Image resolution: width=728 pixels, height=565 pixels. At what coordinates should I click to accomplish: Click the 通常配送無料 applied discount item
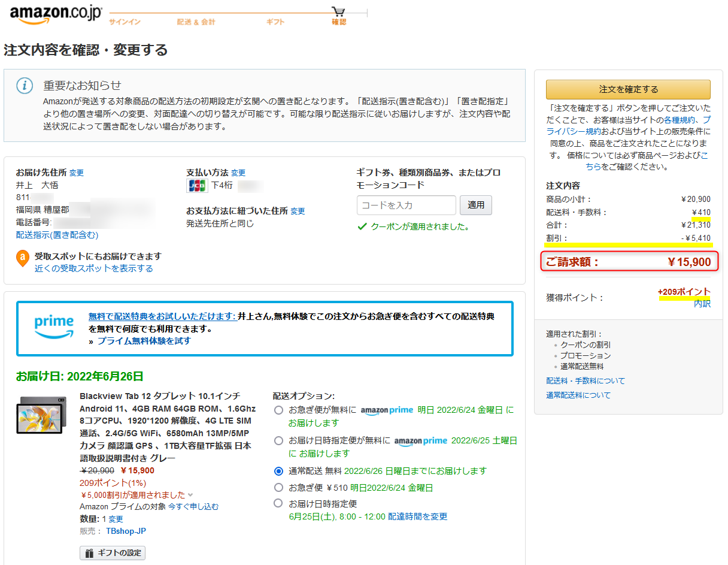(x=583, y=367)
